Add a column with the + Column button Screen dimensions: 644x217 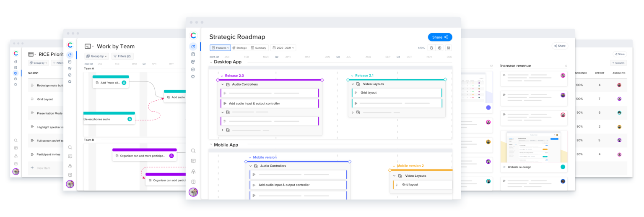pyautogui.click(x=618, y=63)
